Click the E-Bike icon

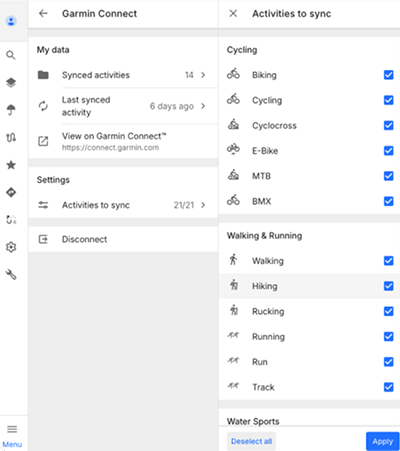pyautogui.click(x=233, y=150)
